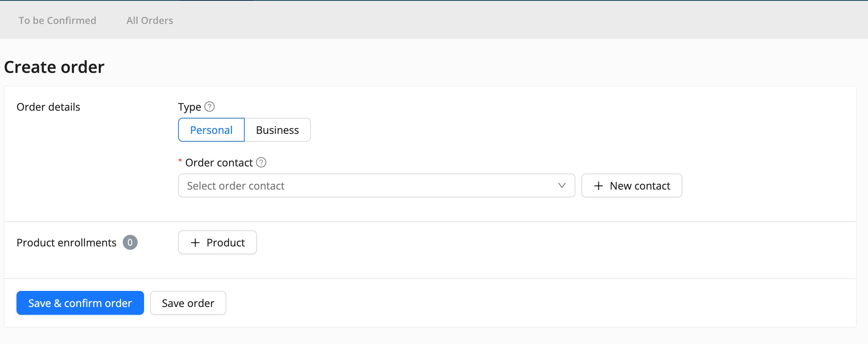Switch to the All Orders tab
Viewport: 868px width, 344px height.
click(150, 21)
